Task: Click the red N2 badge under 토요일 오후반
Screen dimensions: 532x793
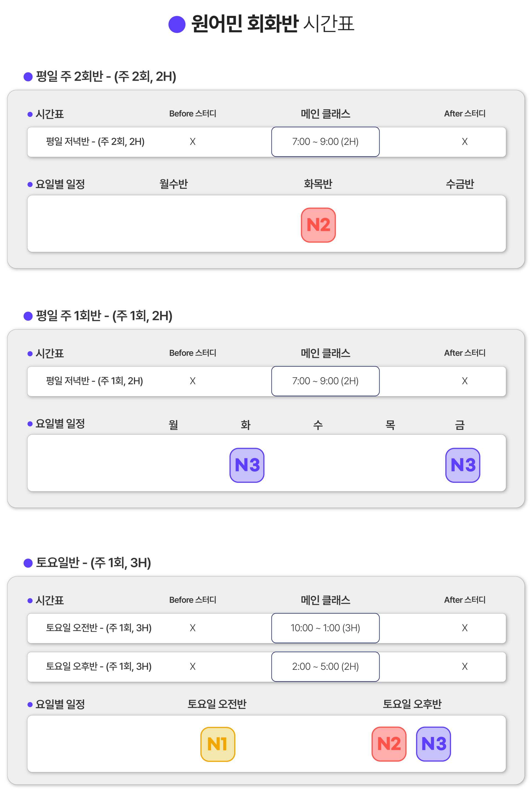Action: (x=389, y=744)
